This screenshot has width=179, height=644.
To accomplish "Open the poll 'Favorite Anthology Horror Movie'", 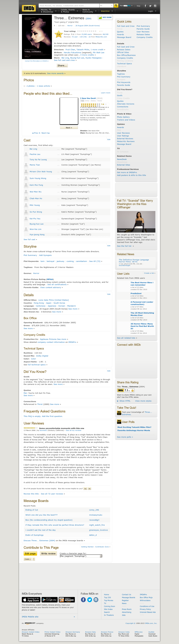I will tap(134, 430).
